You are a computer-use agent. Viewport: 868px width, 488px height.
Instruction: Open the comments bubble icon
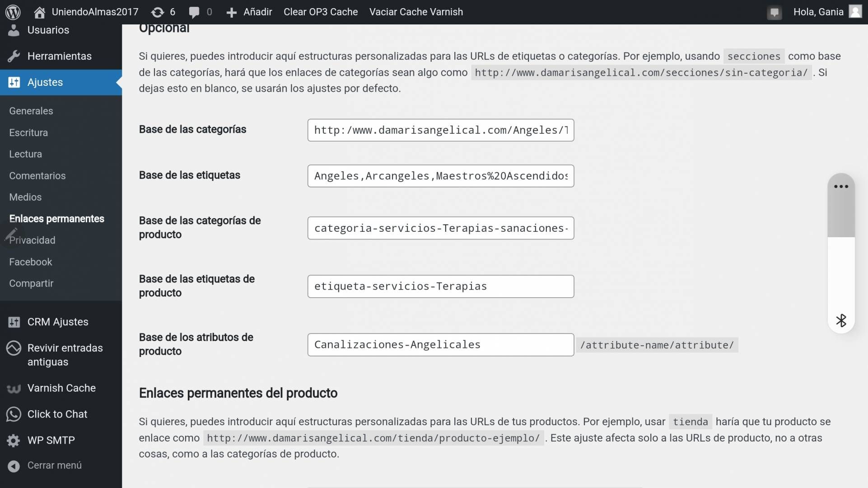pyautogui.click(x=194, y=12)
